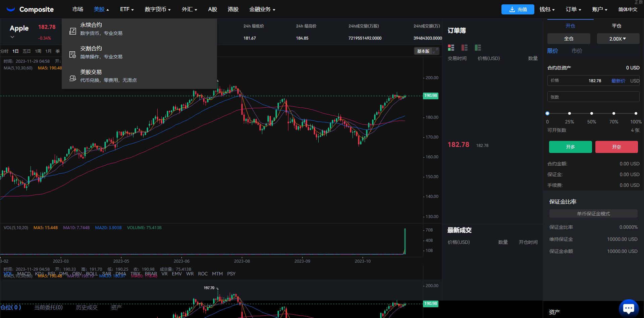Click the red 开空 button

(616, 147)
